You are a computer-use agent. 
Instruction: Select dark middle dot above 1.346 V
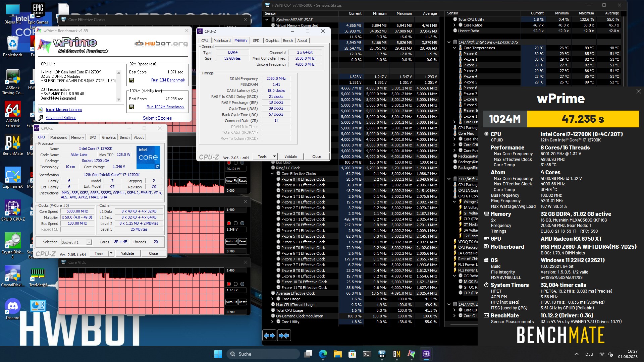tap(235, 223)
